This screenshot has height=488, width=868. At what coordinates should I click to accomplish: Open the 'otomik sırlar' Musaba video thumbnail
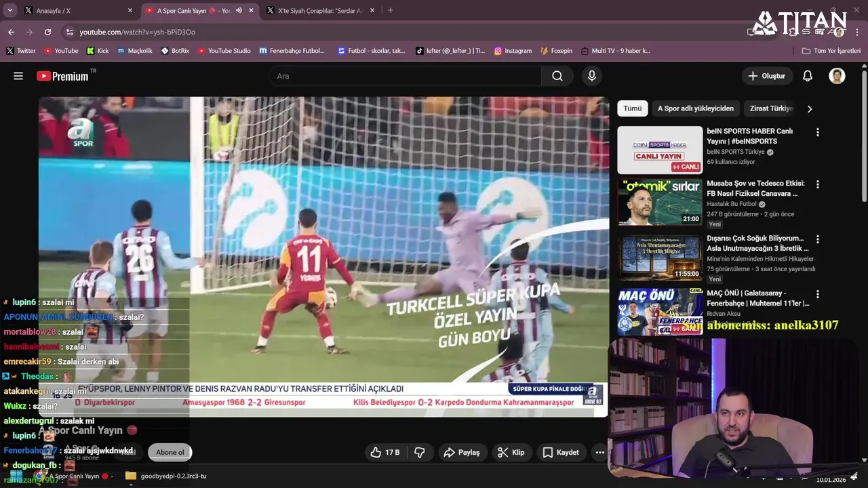660,202
